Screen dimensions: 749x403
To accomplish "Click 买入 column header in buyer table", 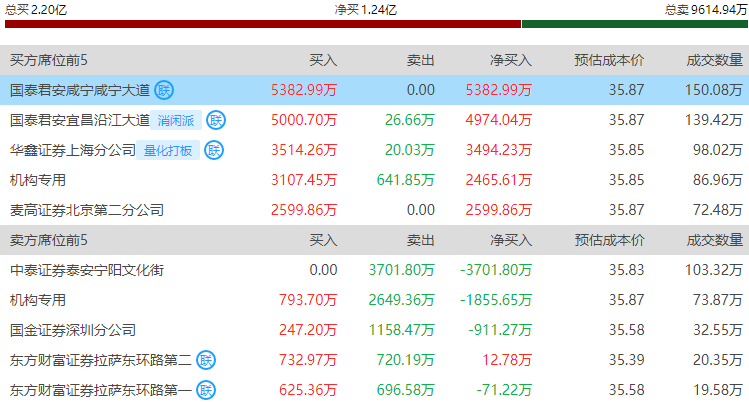I will (323, 60).
